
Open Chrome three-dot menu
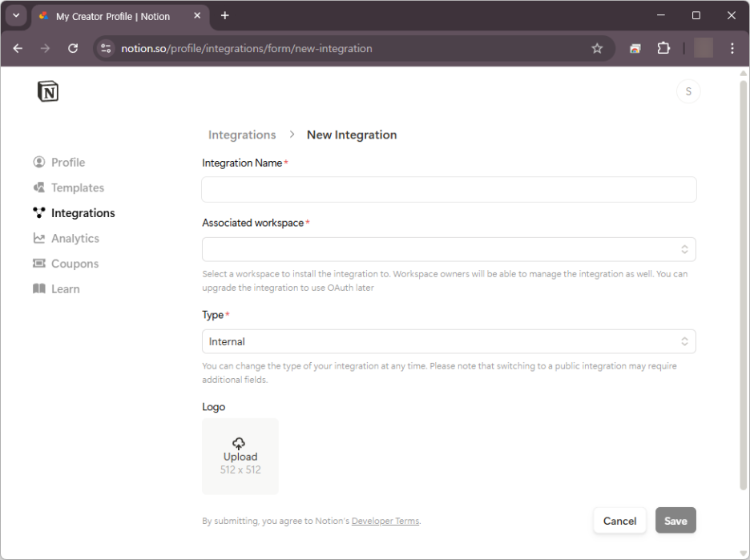tap(732, 48)
